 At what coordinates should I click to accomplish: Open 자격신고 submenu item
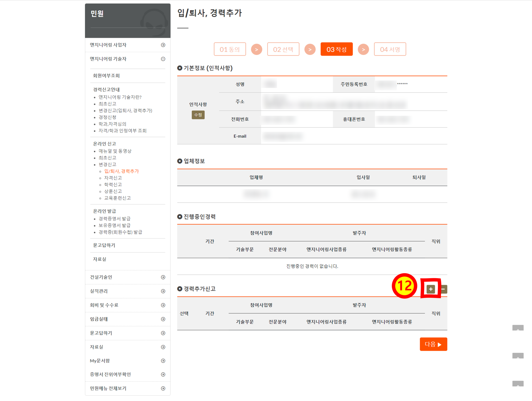(x=113, y=178)
